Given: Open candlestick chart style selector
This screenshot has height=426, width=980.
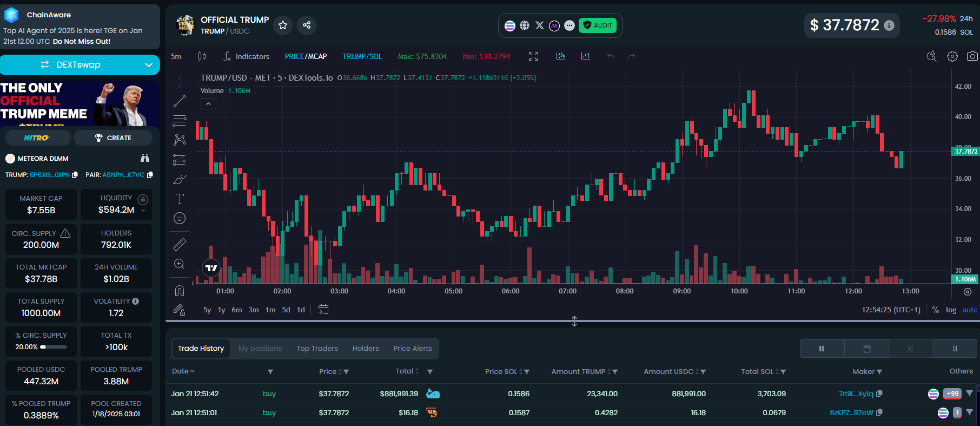Looking at the screenshot, I should point(202,56).
